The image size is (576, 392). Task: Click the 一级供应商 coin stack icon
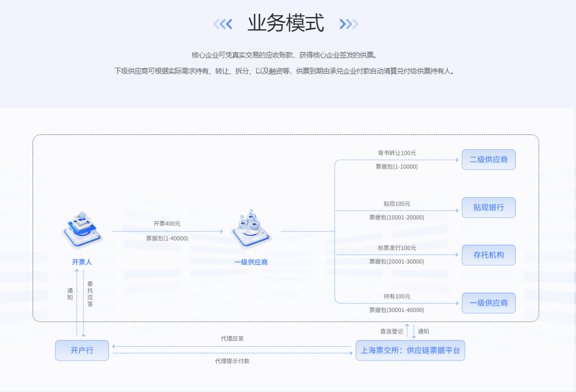251,229
